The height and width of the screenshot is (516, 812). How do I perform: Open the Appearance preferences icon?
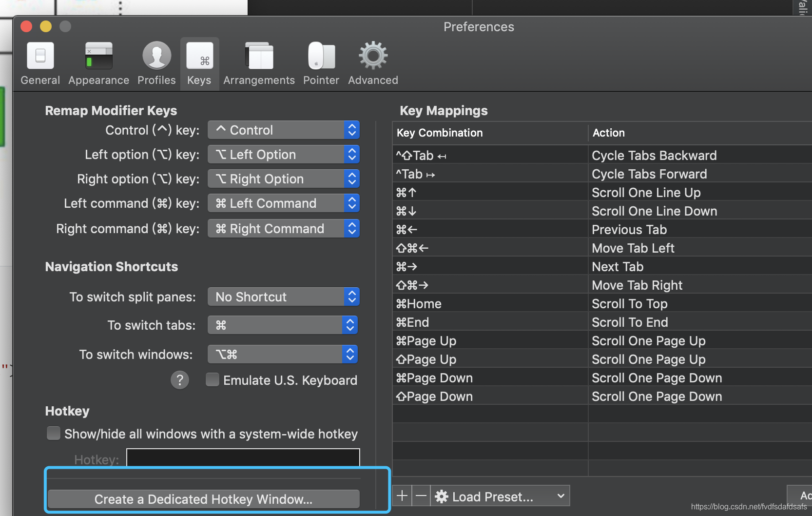(98, 63)
